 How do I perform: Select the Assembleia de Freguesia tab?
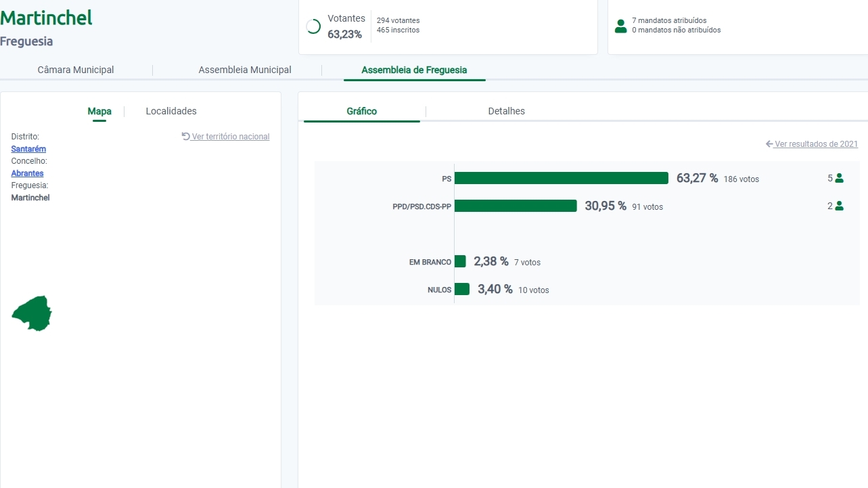tap(414, 70)
